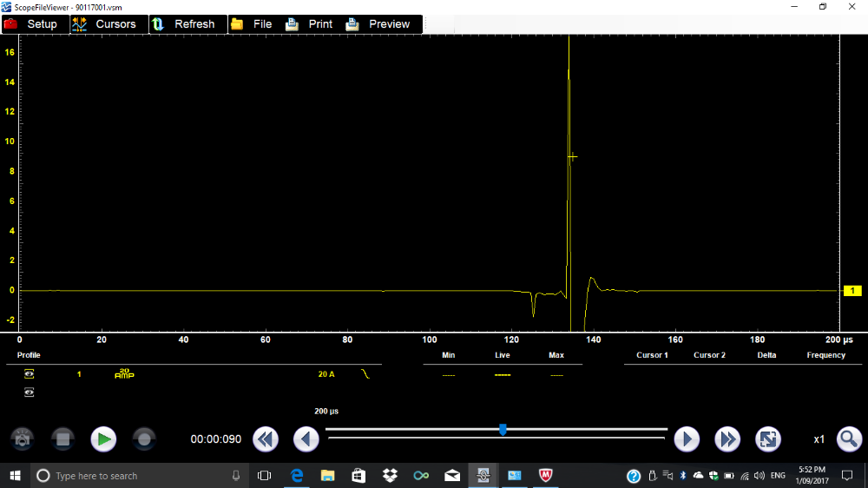Image resolution: width=868 pixels, height=488 pixels.
Task: Click the snapshot camera icon
Action: coord(23,439)
